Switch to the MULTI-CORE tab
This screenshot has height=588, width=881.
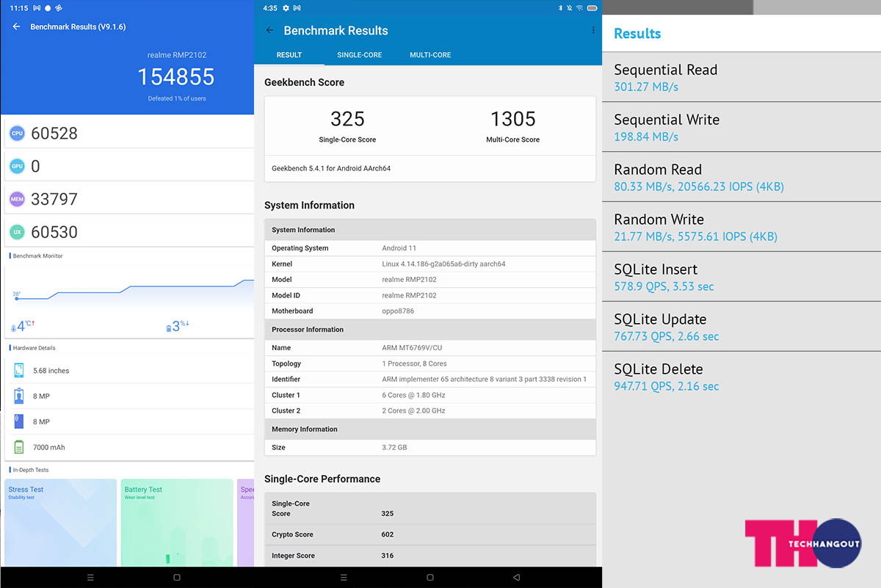[430, 55]
